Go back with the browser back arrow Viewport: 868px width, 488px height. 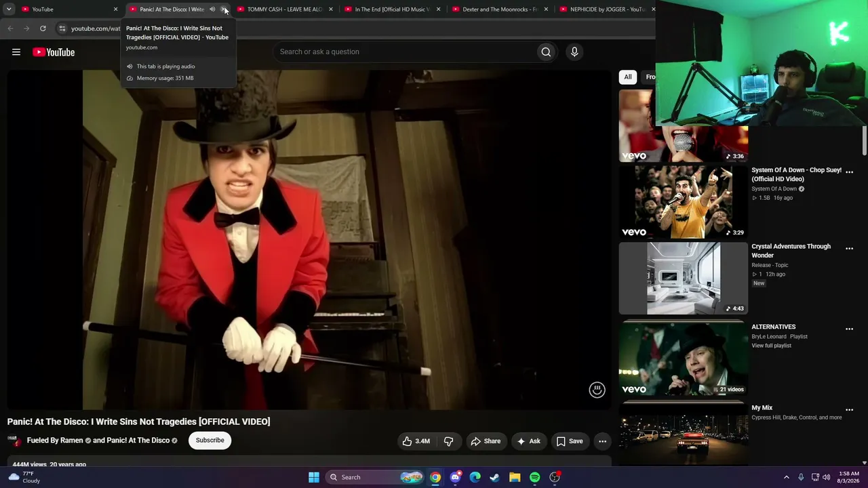[x=10, y=28]
